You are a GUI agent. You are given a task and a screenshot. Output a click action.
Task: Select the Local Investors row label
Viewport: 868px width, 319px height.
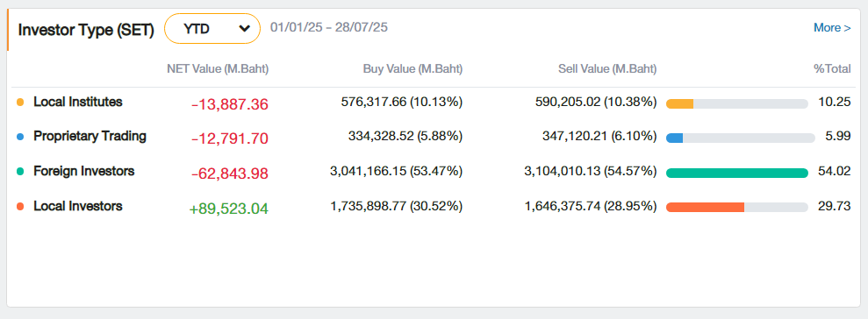click(x=78, y=206)
